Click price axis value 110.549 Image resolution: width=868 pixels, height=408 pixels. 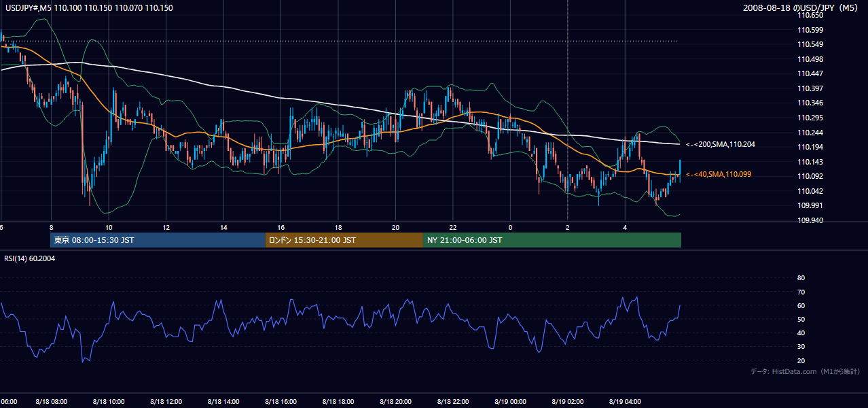(x=812, y=44)
